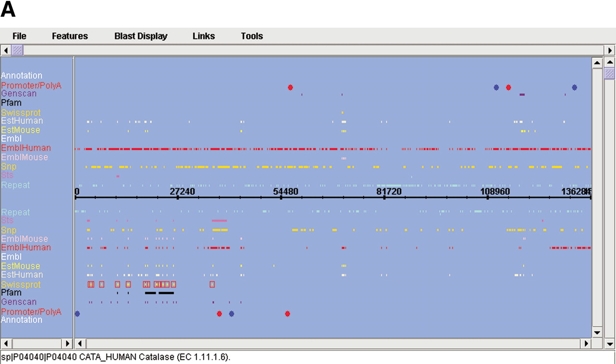This screenshot has height=364, width=616.
Task: Click the label panel scrollbar right arrow
Action: 68,344
